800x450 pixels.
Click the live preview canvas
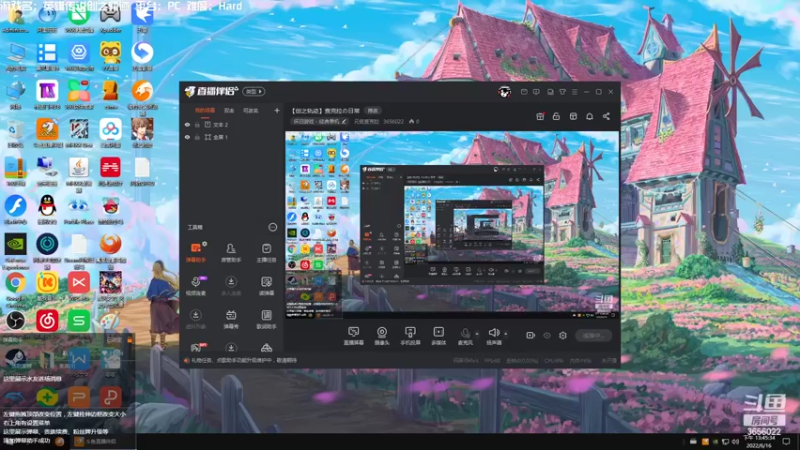coord(452,225)
